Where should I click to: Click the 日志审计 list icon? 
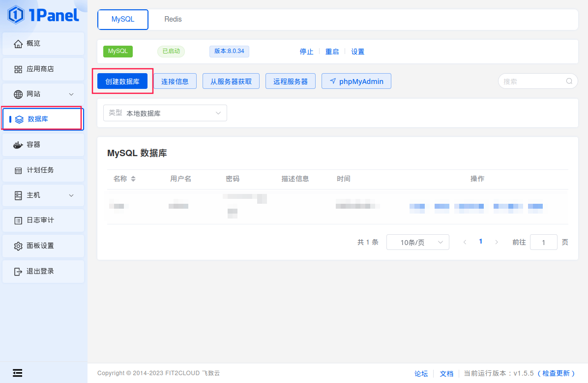tap(18, 220)
